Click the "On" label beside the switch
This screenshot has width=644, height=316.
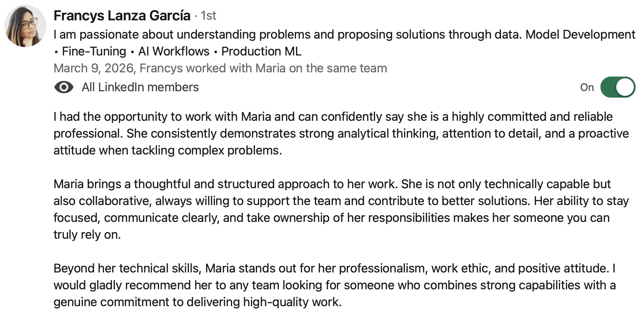pos(587,87)
